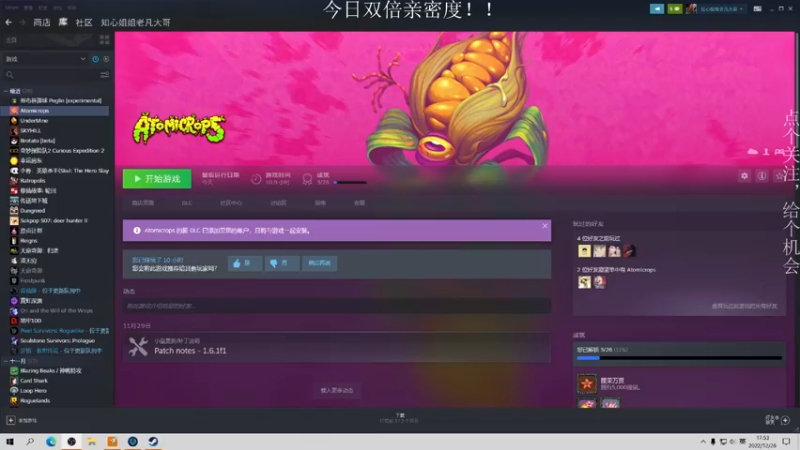The width and height of the screenshot is (800, 450).
Task: Add Atomicrops to favorites star icon
Action: (779, 176)
